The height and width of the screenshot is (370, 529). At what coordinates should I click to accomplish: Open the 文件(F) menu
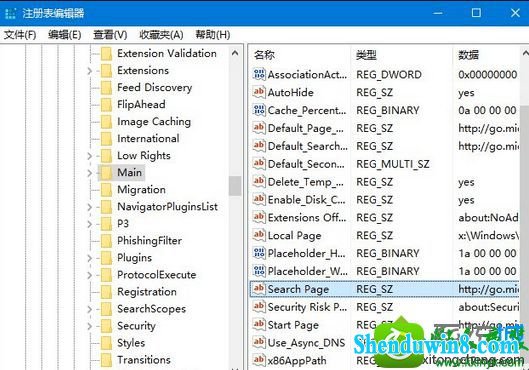point(20,35)
